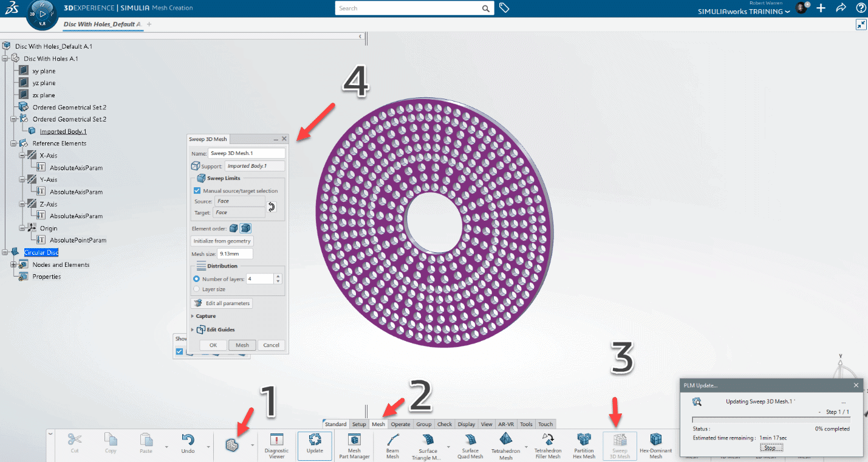
Task: Click the Update tool
Action: pos(315,446)
